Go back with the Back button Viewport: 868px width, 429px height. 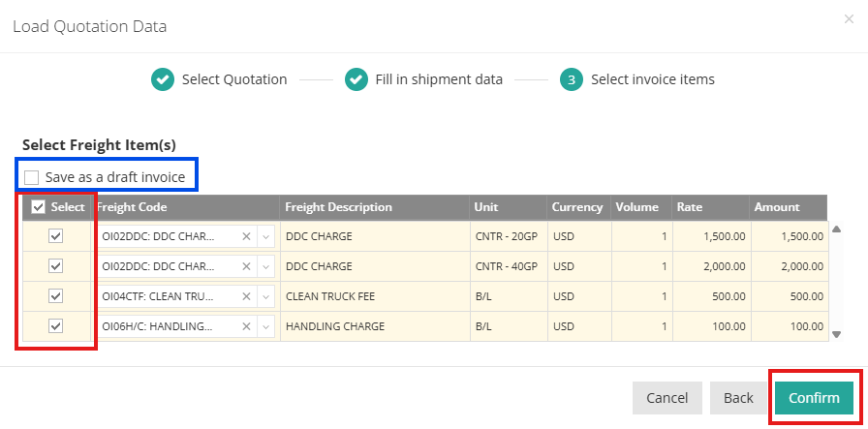click(x=738, y=398)
